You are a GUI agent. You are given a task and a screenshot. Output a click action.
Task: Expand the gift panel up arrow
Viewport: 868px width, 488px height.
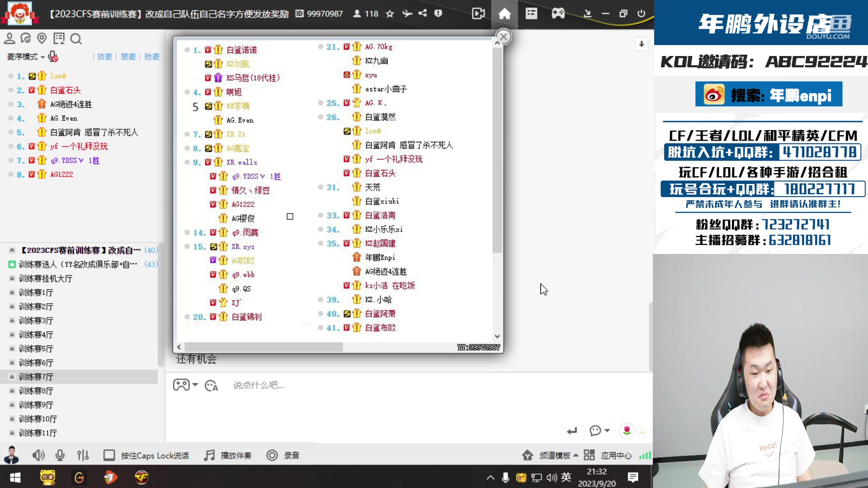pyautogui.click(x=642, y=432)
